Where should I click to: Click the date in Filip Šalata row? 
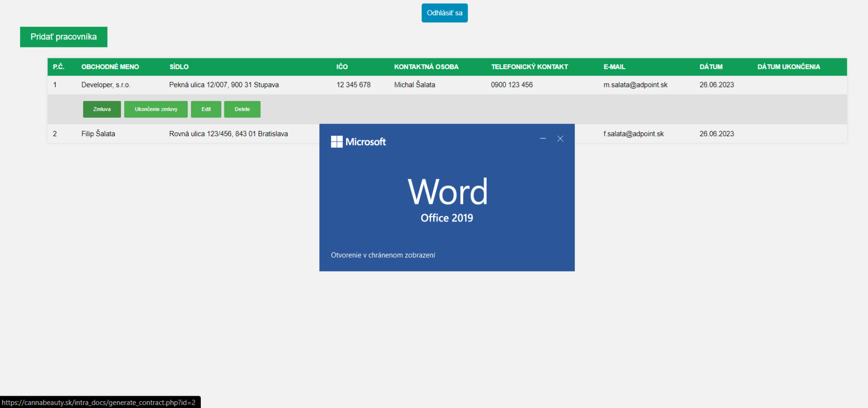point(716,133)
